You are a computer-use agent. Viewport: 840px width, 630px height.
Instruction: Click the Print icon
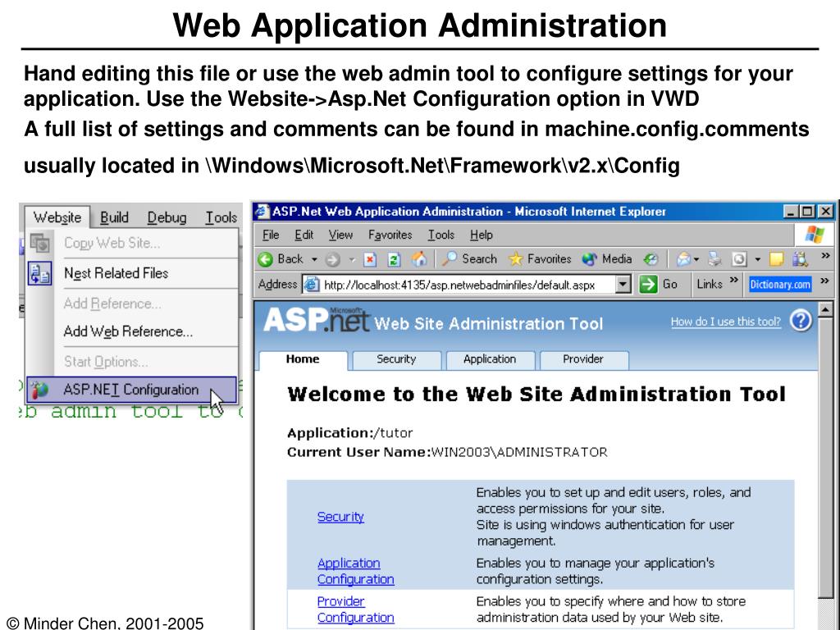pos(714,260)
